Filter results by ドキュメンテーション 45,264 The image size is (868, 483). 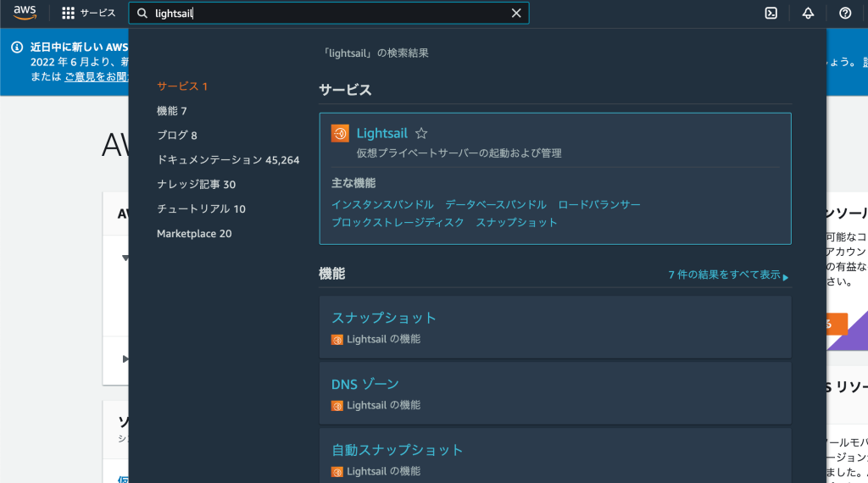228,160
